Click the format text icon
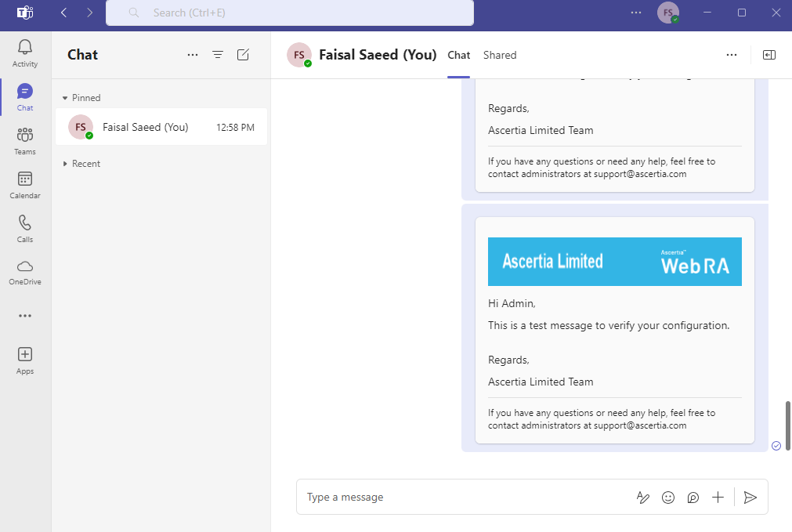The image size is (792, 532). [643, 498]
